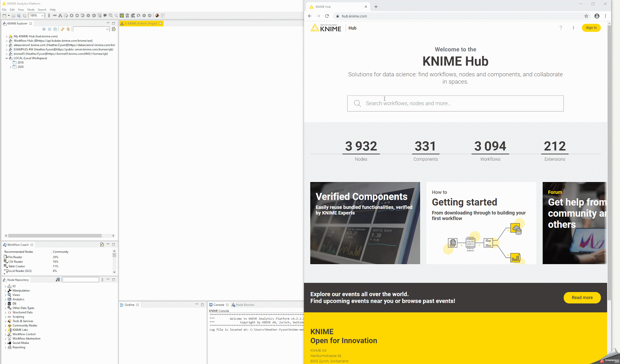
Task: Open the Node menu in KNIME
Action: [31, 10]
